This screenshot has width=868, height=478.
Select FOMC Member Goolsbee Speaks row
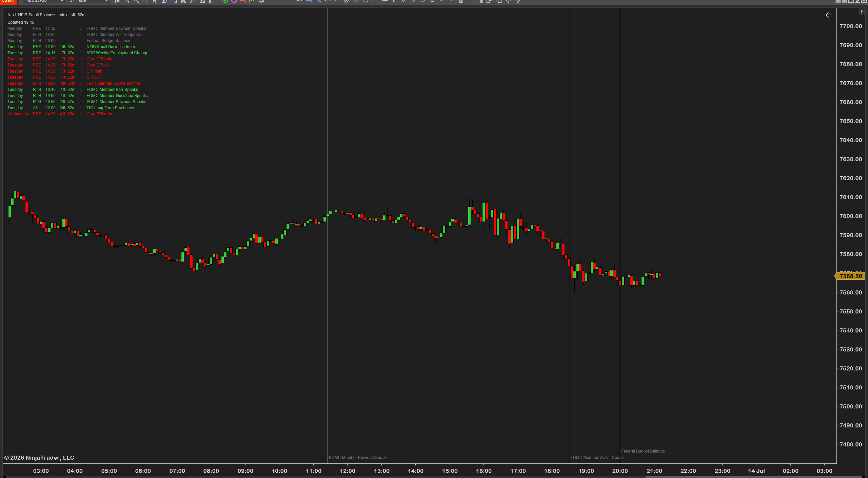click(x=78, y=96)
